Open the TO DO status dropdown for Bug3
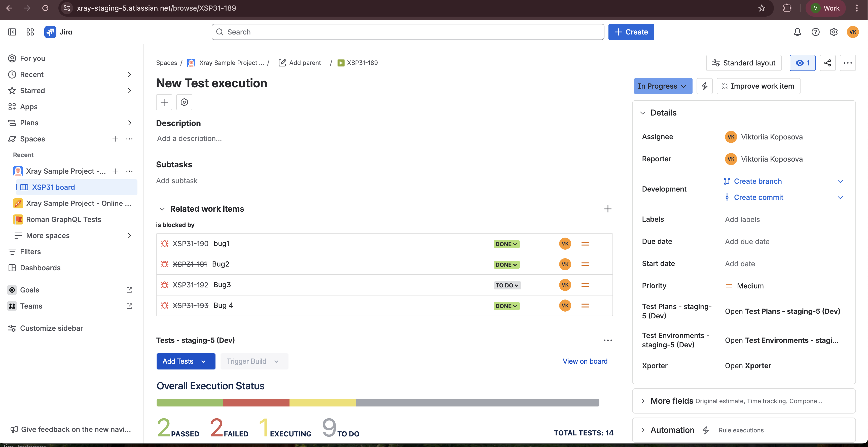Image resolution: width=868 pixels, height=447 pixels. tap(507, 285)
